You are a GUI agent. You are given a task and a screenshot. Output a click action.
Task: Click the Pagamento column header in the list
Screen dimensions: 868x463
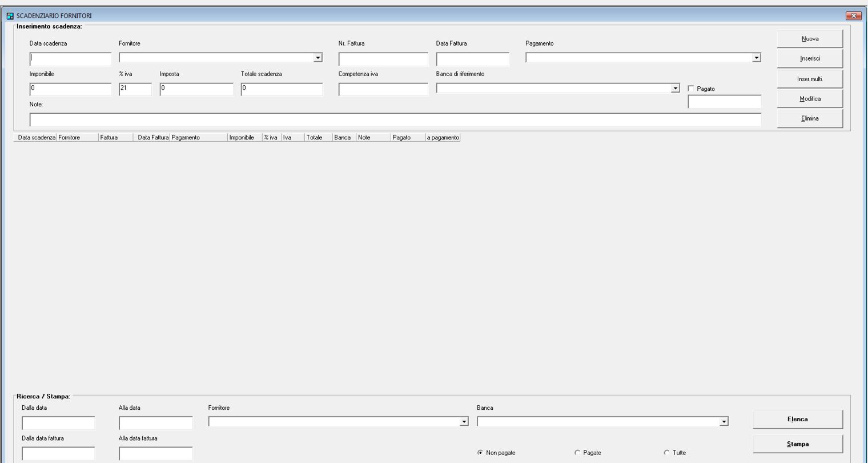coord(199,138)
